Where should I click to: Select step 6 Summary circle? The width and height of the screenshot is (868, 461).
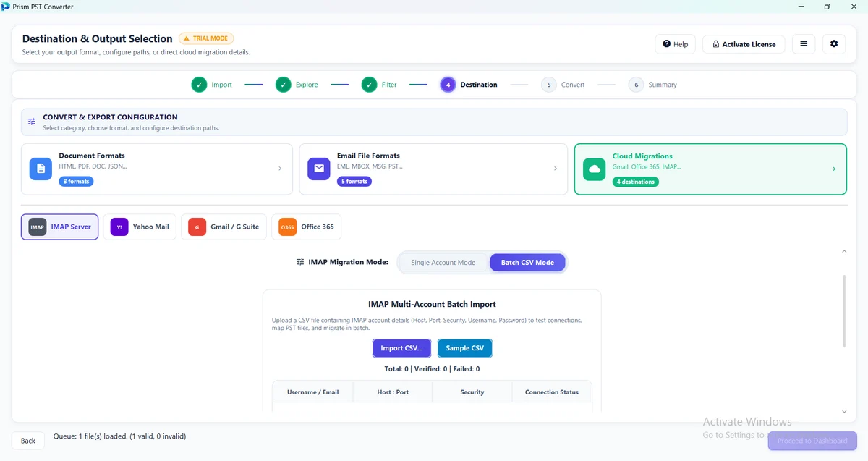coord(636,85)
